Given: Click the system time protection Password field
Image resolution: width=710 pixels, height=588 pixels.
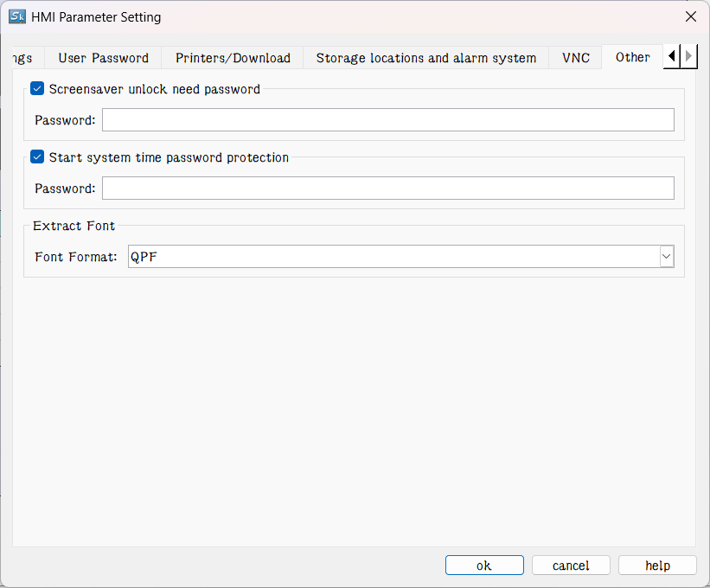Looking at the screenshot, I should [x=387, y=189].
